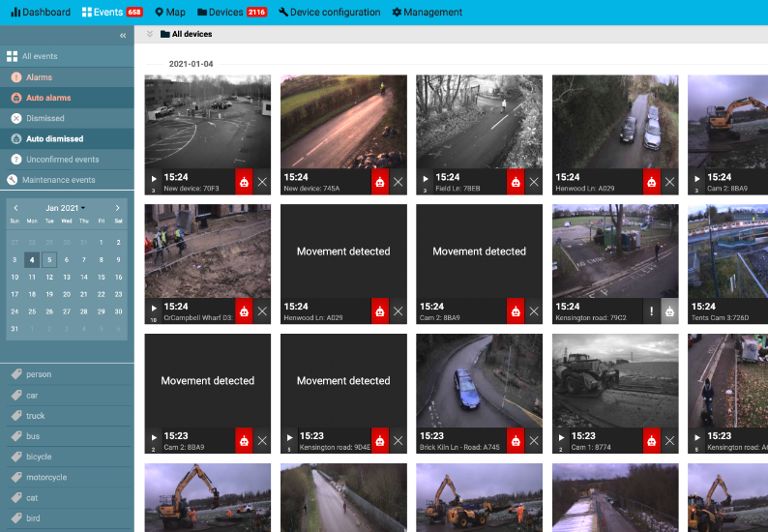Filter events by bird tag
Screen dimensions: 768x532
tap(67, 517)
